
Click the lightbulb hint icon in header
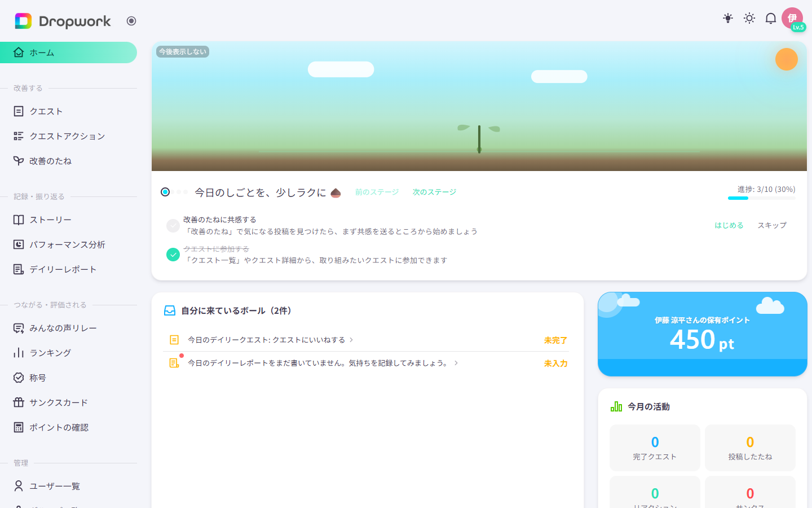[x=728, y=18]
